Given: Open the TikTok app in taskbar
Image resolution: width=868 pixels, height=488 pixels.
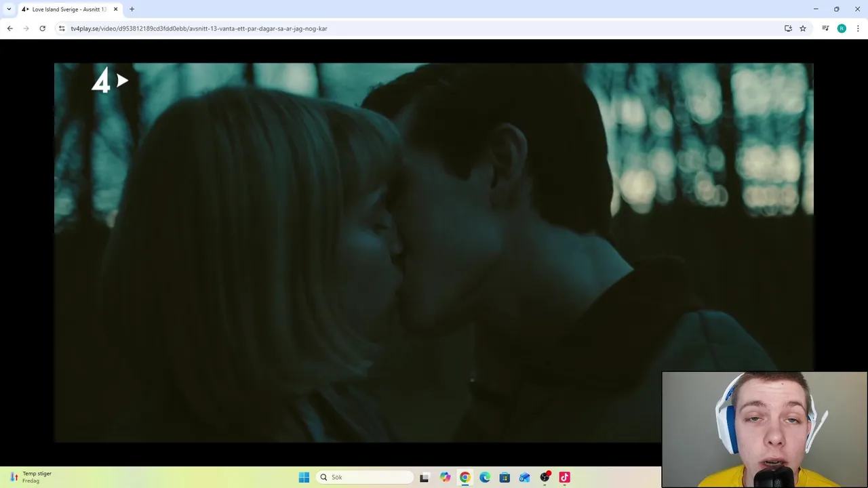Looking at the screenshot, I should (x=565, y=477).
